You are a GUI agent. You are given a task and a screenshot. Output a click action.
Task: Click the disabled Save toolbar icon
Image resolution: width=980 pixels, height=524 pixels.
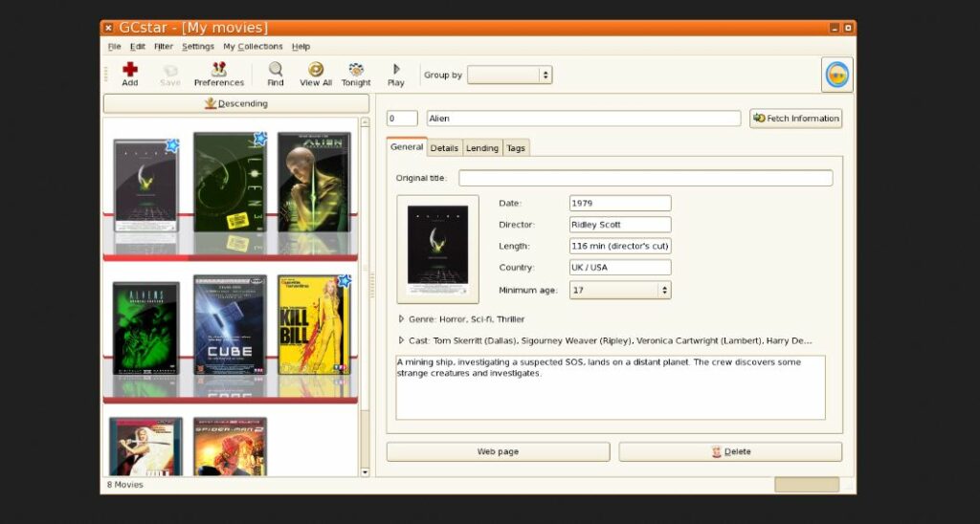[x=170, y=70]
